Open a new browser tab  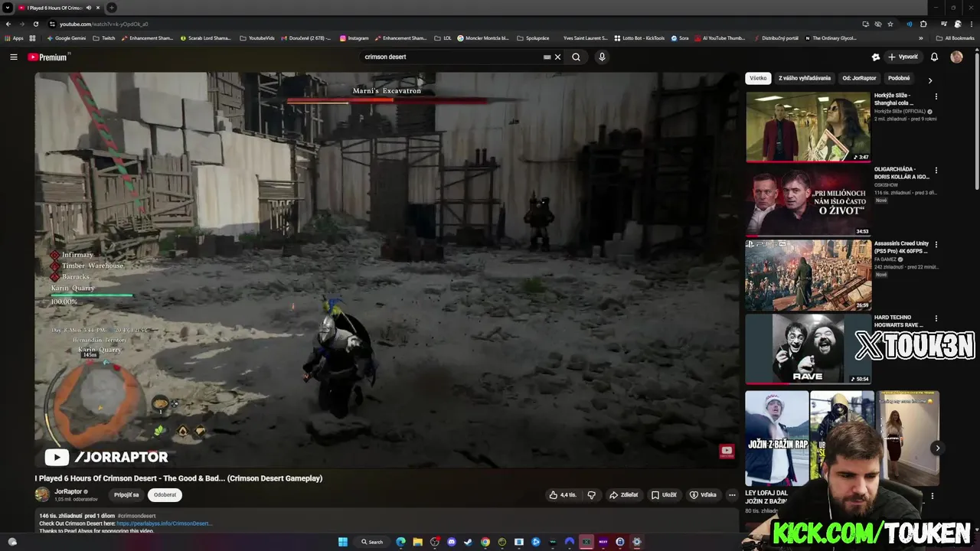pyautogui.click(x=112, y=8)
